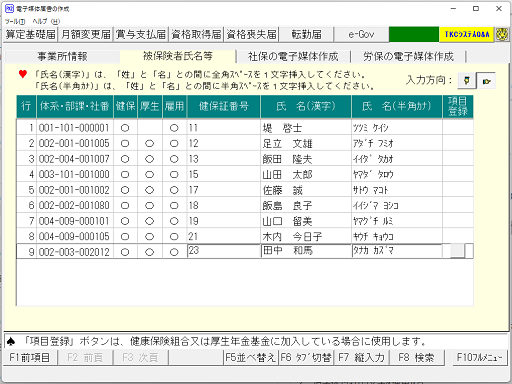Image resolution: width=512 pixels, height=384 pixels.
Task: Toggle 厚生 circle for 佐藤 誠
Action: (150, 190)
